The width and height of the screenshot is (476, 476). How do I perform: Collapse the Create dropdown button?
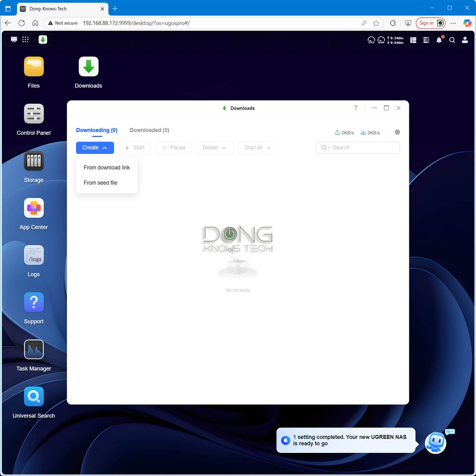click(95, 148)
